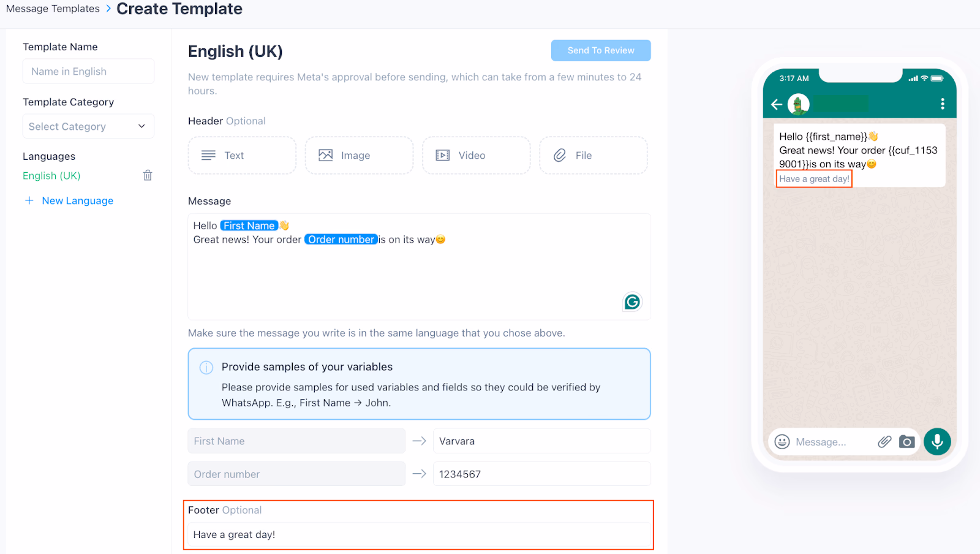
Task: Choose the Text header option
Action: 242,156
